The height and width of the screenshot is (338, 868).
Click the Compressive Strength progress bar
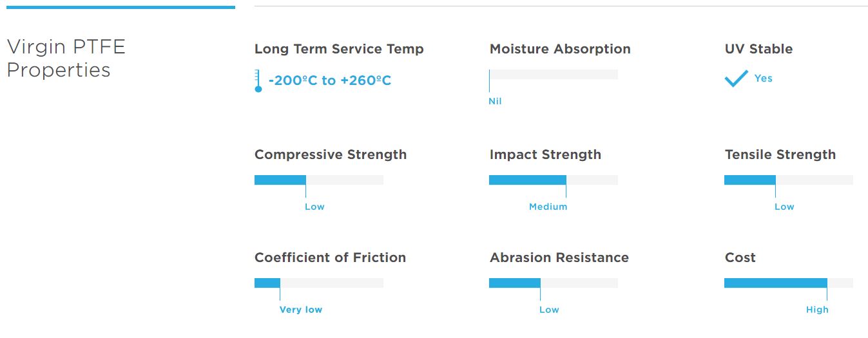[x=319, y=180]
